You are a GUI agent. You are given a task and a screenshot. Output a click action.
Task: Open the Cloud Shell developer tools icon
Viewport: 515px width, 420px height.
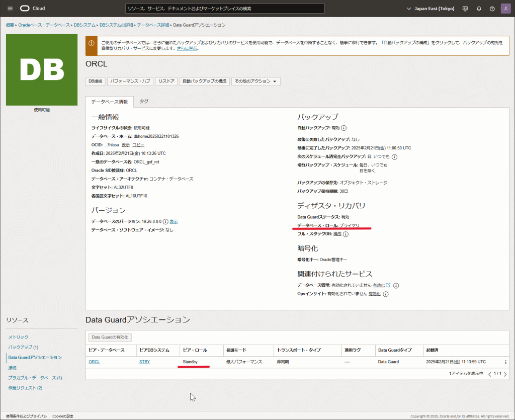tap(465, 9)
